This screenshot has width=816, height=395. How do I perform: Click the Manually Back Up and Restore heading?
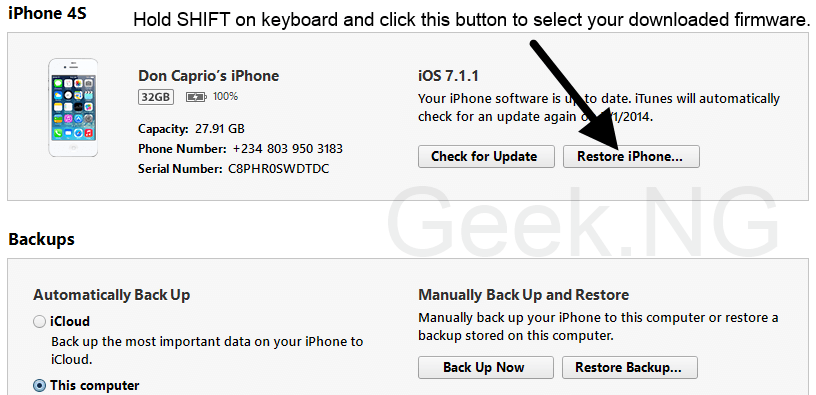coord(524,295)
